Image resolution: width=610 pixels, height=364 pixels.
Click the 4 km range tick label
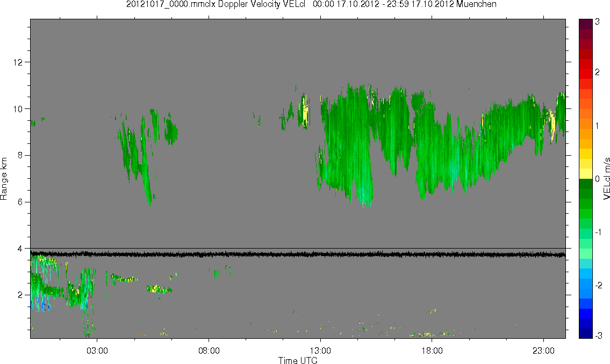pyautogui.click(x=20, y=249)
